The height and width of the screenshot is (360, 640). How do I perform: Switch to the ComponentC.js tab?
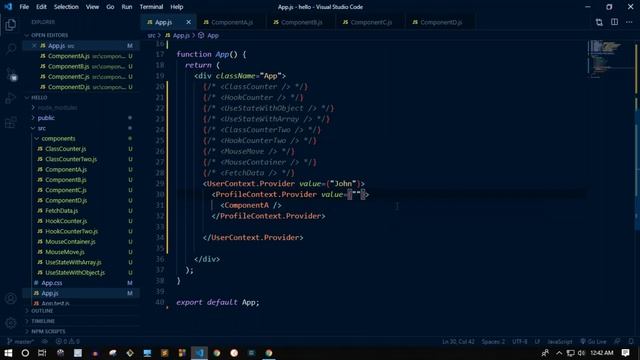371,22
